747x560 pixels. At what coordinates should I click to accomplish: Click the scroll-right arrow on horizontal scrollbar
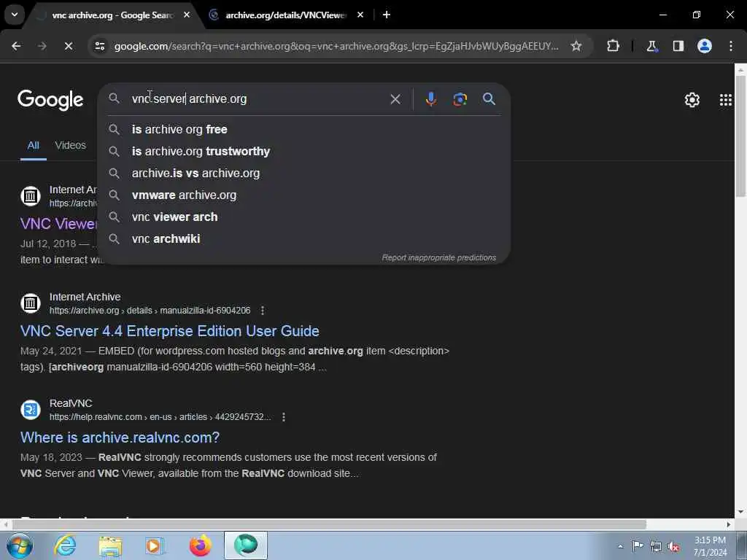tap(729, 525)
